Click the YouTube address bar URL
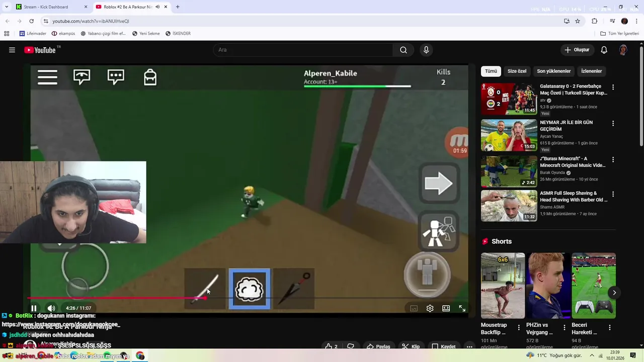The height and width of the screenshot is (362, 644). coord(91,21)
